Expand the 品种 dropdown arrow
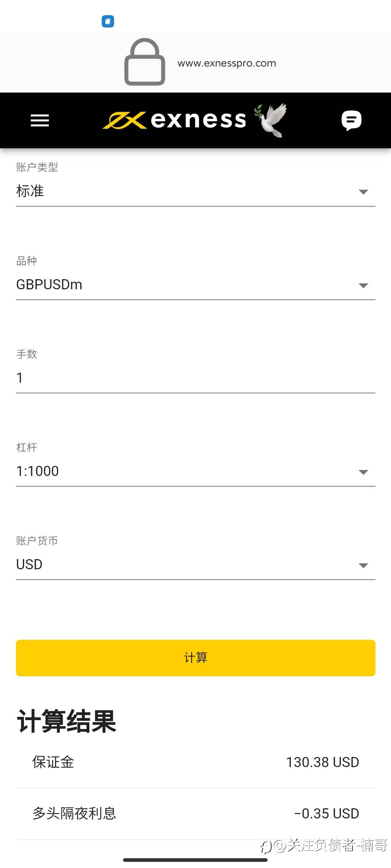The image size is (391, 868). [363, 285]
